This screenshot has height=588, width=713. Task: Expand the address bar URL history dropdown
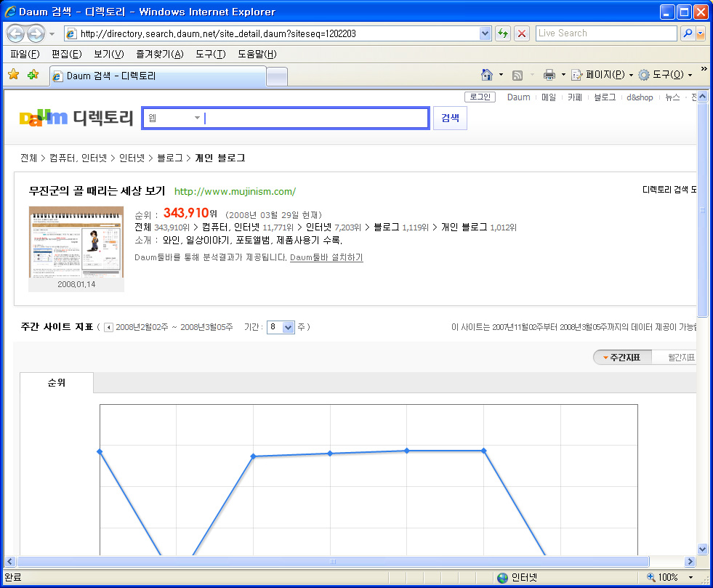[486, 33]
